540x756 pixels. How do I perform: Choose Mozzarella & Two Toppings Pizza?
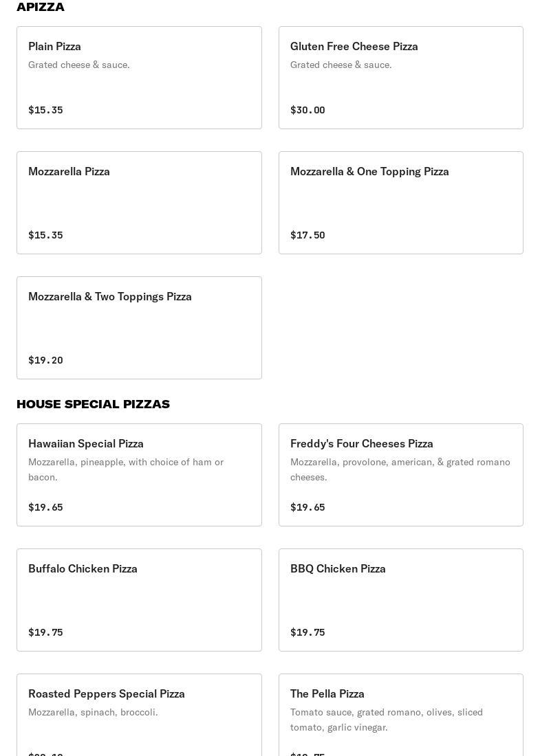pyautogui.click(x=139, y=328)
